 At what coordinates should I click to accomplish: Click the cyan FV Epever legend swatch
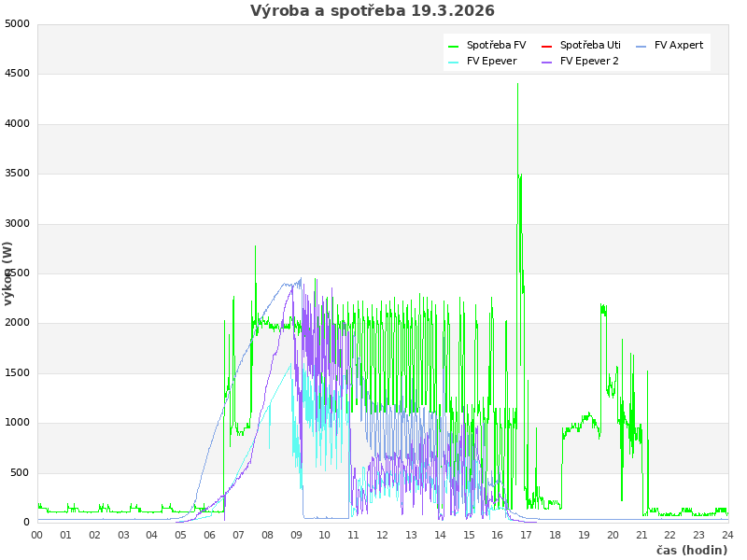pyautogui.click(x=454, y=62)
